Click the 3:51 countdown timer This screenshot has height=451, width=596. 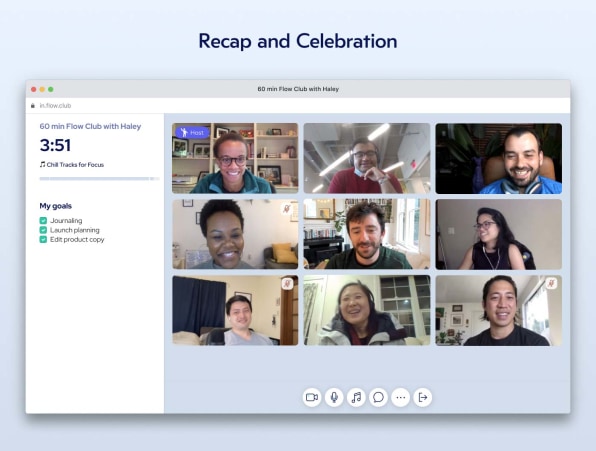(55, 145)
